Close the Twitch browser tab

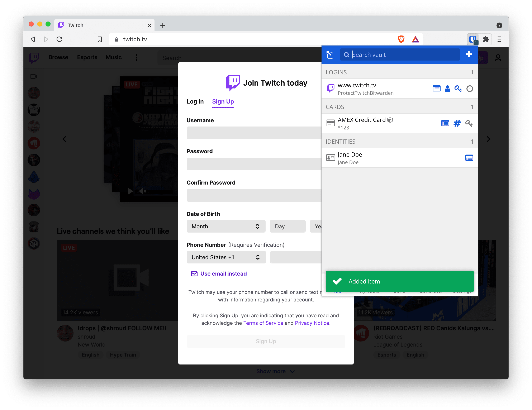point(149,25)
